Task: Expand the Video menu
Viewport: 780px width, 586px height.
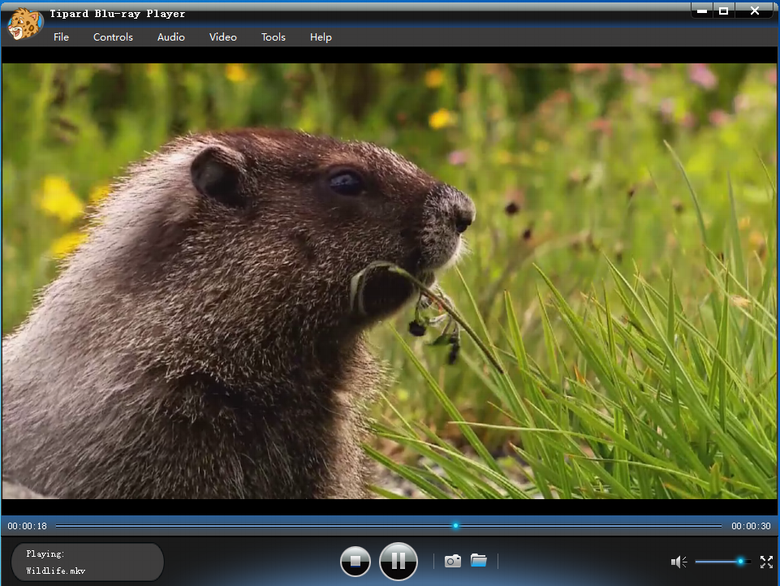Action: click(x=223, y=37)
